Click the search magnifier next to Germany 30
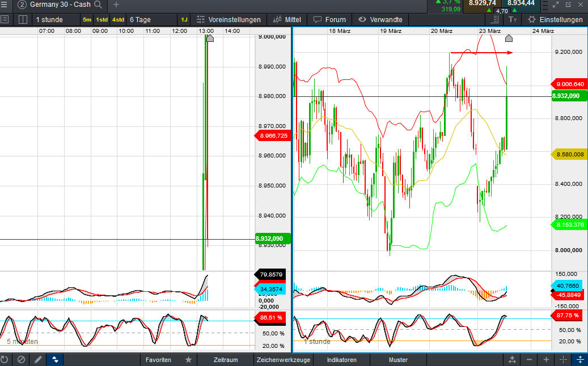This screenshot has height=366, width=588. tap(98, 5)
